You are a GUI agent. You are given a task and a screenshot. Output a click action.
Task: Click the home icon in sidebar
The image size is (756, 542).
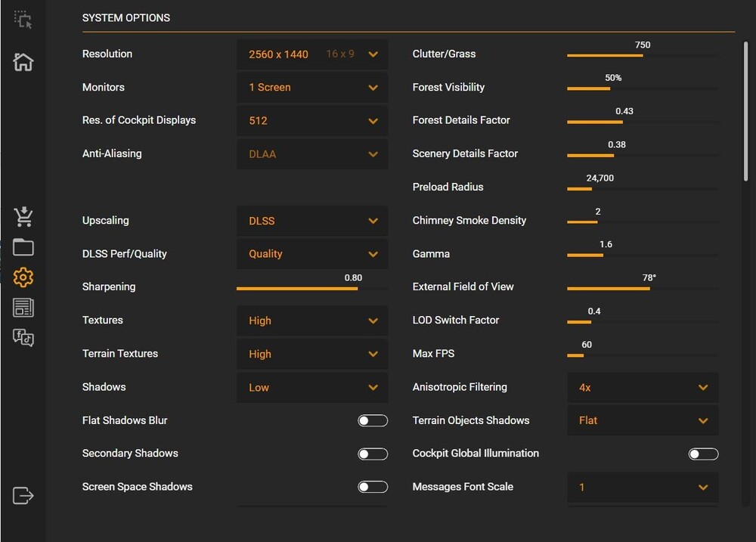click(23, 62)
